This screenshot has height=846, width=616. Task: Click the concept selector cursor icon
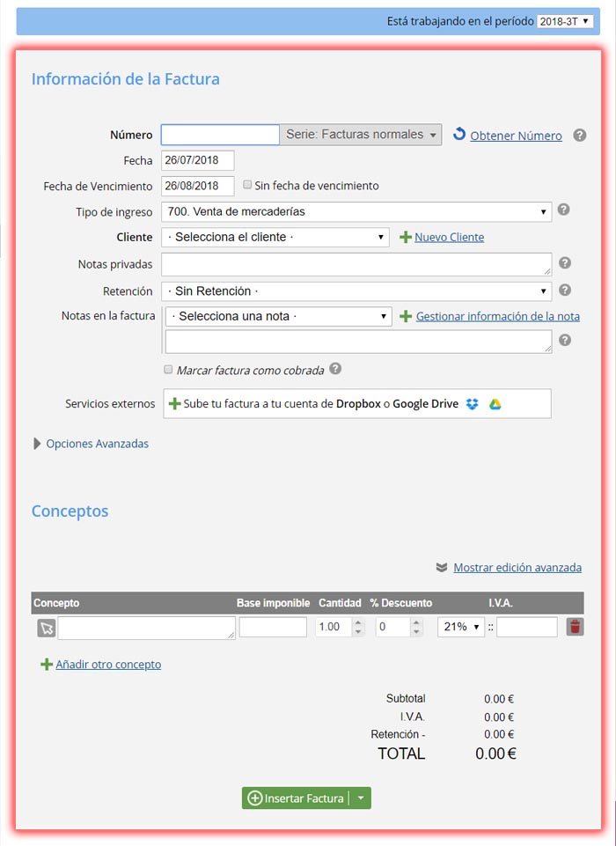[x=46, y=628]
